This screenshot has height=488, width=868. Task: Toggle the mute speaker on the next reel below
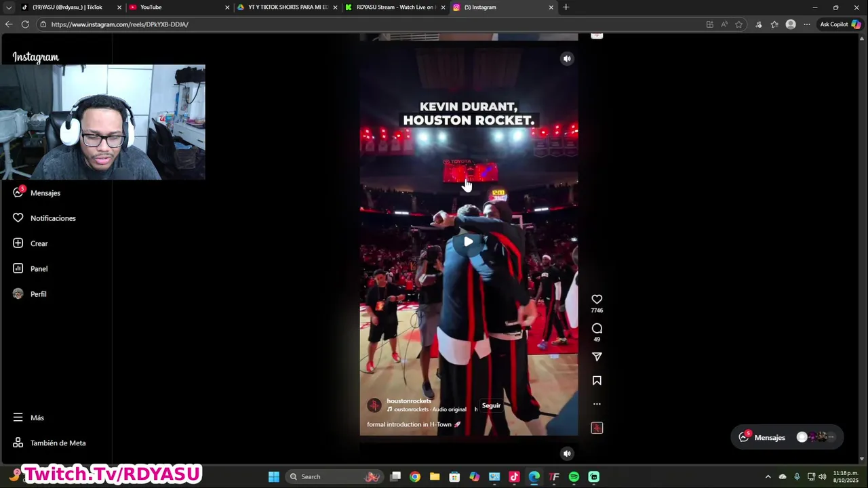tap(567, 453)
